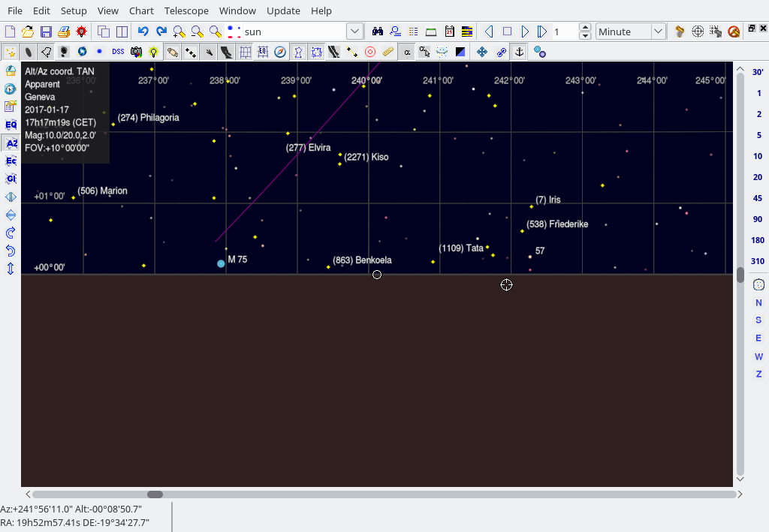This screenshot has height=532, width=769.
Task: Toggle DSS image download
Action: 118,52
